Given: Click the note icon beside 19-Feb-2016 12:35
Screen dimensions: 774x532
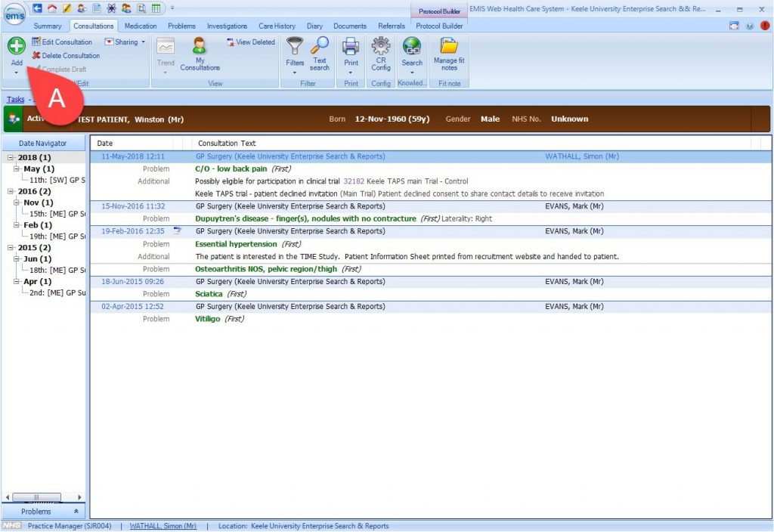Looking at the screenshot, I should (178, 230).
